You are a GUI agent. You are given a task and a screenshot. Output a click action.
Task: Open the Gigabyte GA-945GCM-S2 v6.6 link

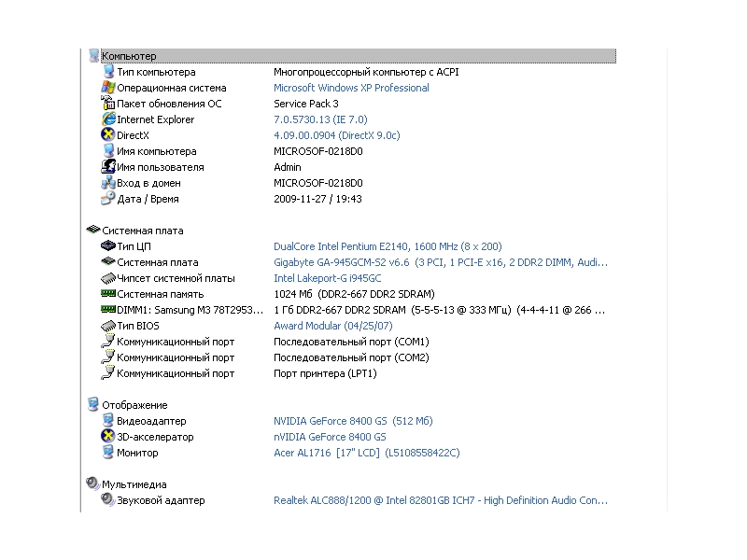click(441, 262)
